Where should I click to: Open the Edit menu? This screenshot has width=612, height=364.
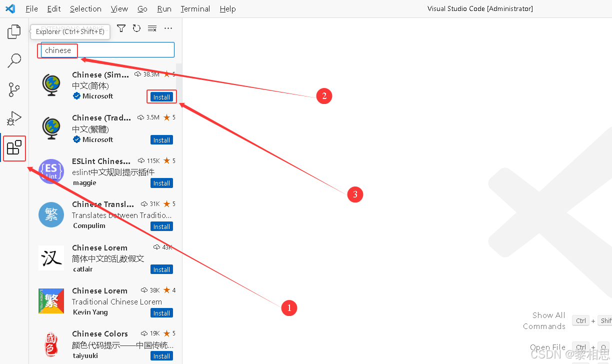54,8
